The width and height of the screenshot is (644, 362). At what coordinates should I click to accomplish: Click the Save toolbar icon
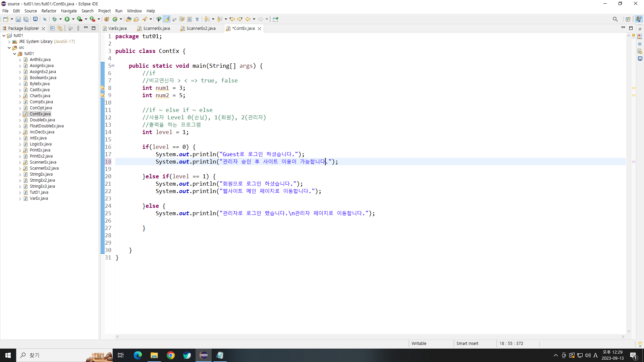point(18,19)
